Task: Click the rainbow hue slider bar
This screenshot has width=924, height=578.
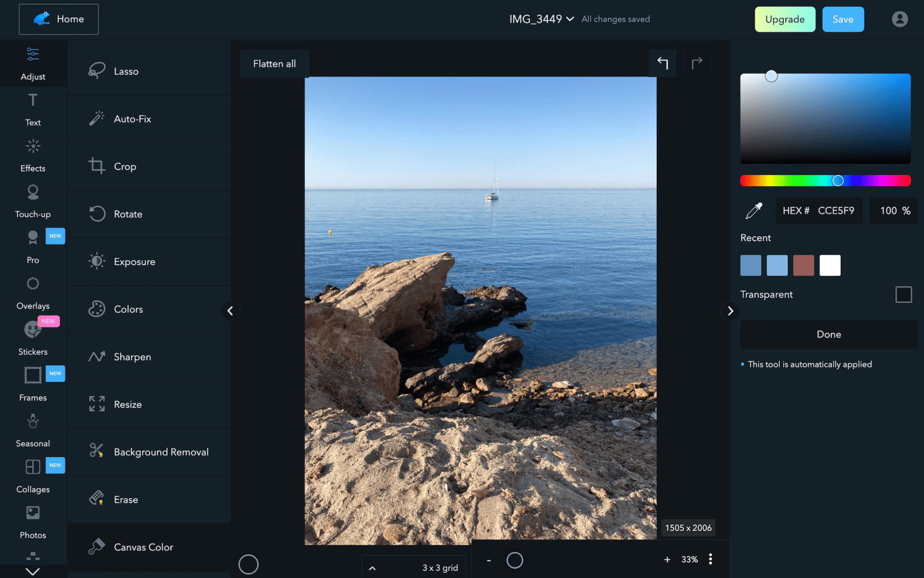Action: click(x=825, y=181)
